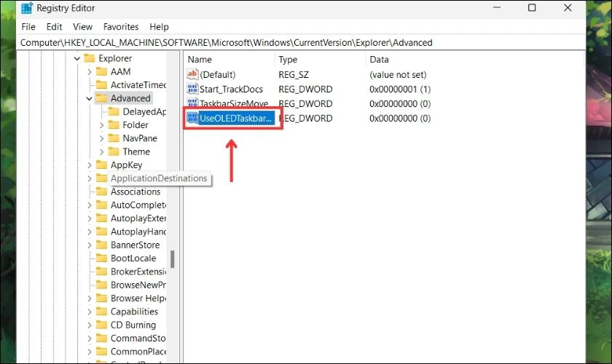Image resolution: width=612 pixels, height=364 pixels.
Task: Click the AutoComplete folder icon
Action: 101,205
